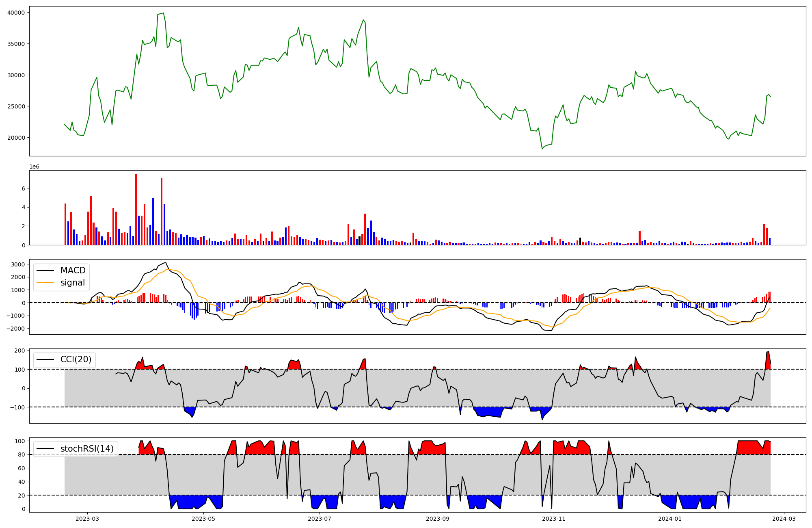Click the 80 stochRSI axis label

22,454
